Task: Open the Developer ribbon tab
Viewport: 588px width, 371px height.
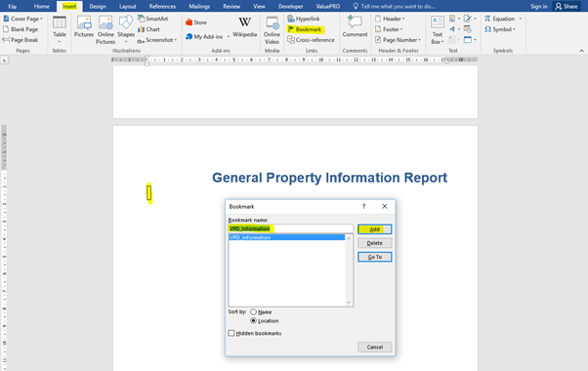Action: [x=291, y=7]
